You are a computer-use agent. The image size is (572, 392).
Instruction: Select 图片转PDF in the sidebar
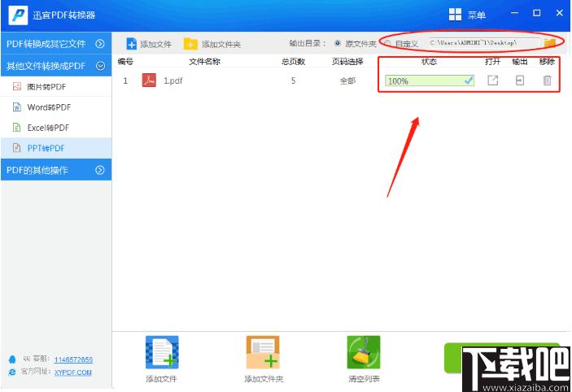pos(56,87)
